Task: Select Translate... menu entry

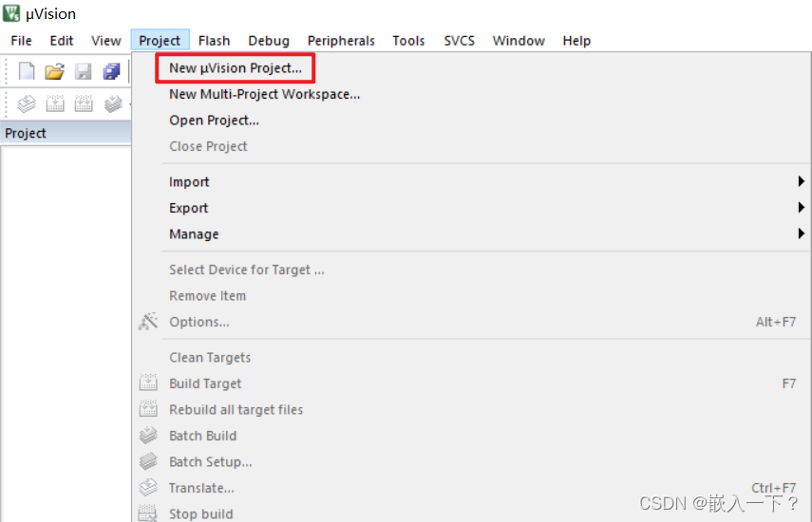Action: (x=472, y=488)
